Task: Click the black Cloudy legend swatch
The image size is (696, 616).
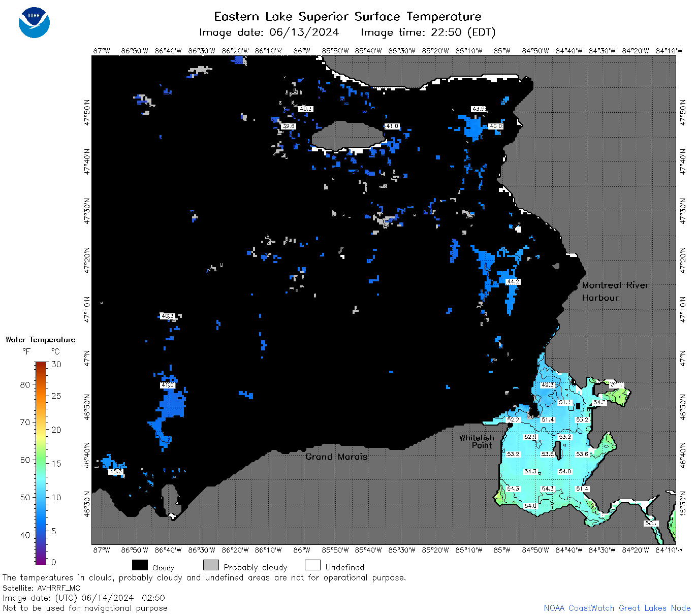Action: (x=140, y=565)
